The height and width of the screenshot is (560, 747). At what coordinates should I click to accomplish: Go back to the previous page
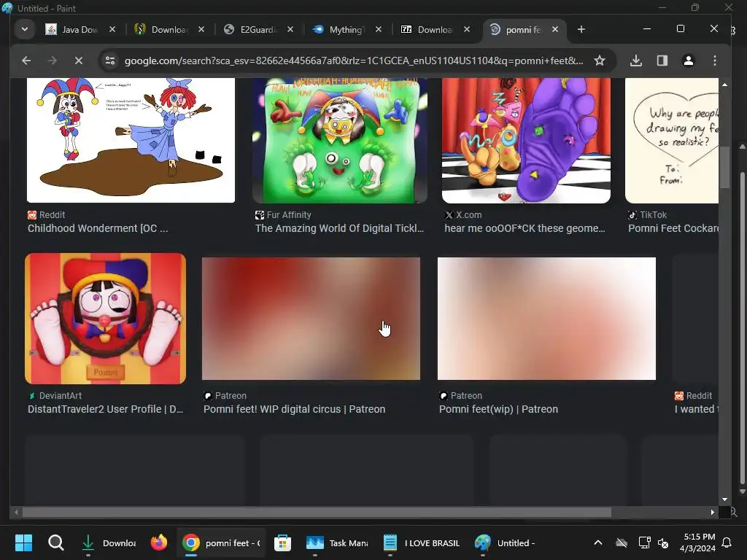[x=26, y=61]
